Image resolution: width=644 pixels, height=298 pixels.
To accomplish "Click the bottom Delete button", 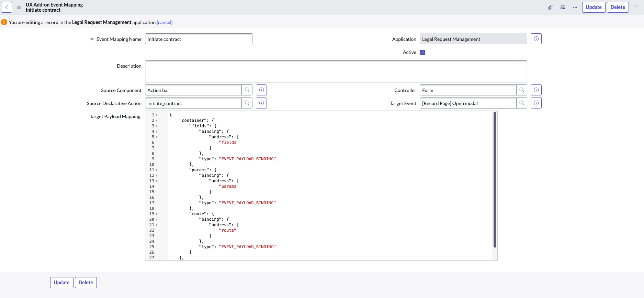I will [86, 283].
